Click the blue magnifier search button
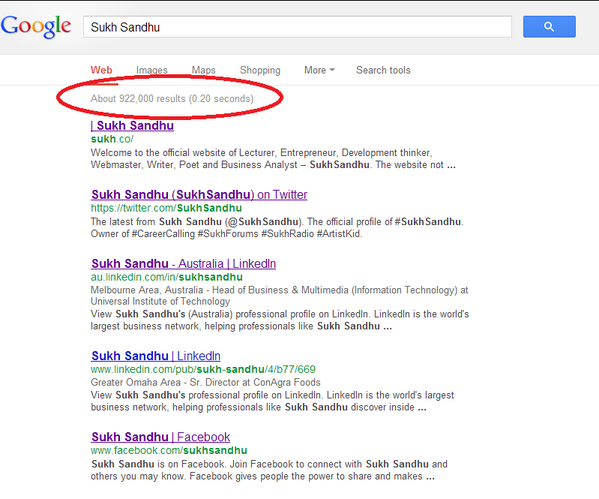 pos(549,26)
